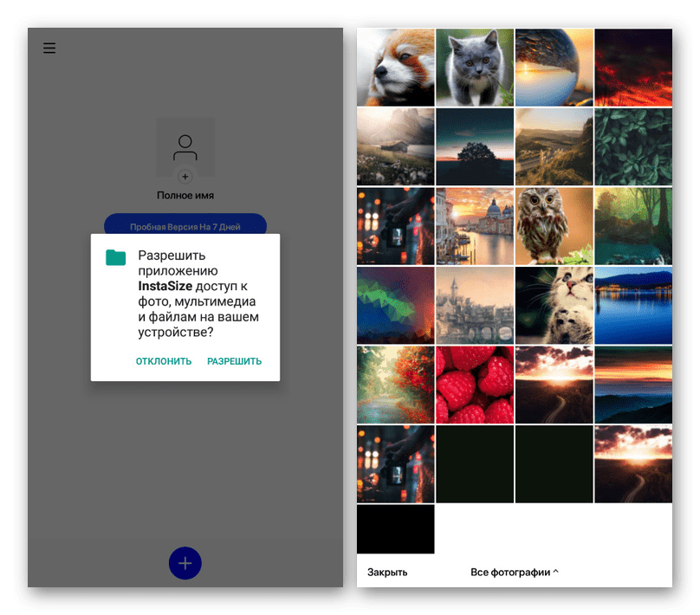Add profile photo with small plus badge
Screen dimensions: 700x615
pos(185,177)
